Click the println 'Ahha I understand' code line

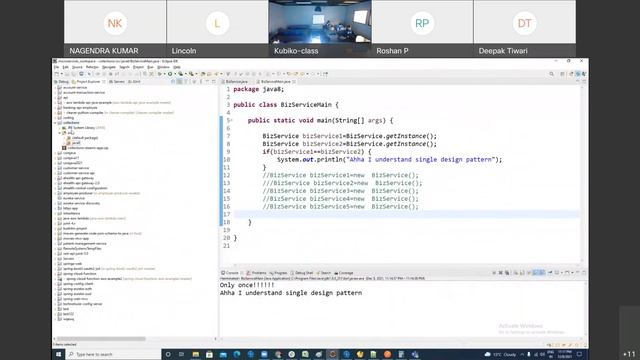click(x=389, y=160)
